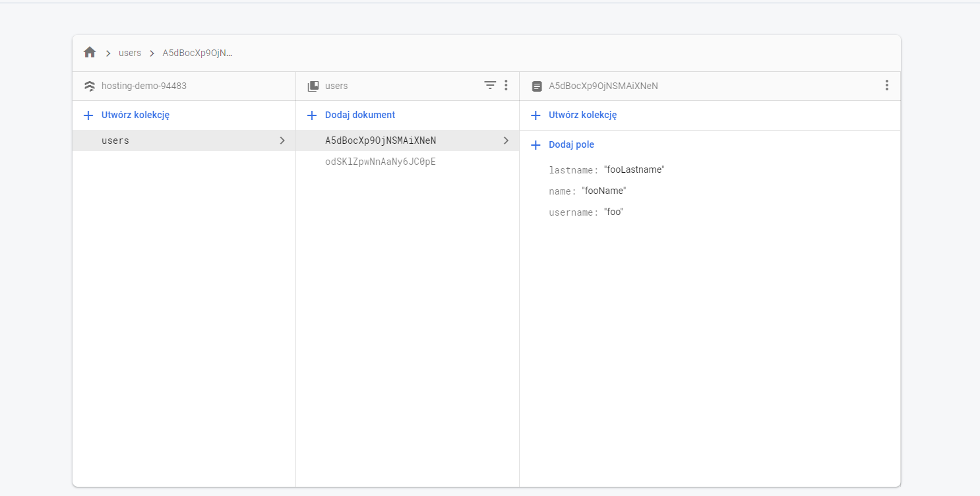Select the users collection in root column
Image resolution: width=980 pixels, height=496 pixels.
click(115, 140)
